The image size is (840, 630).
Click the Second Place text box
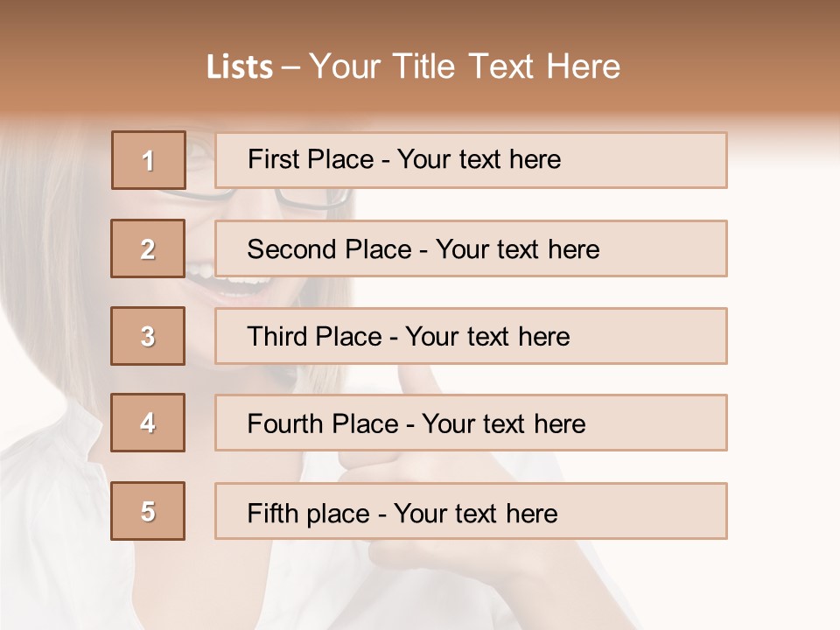(471, 248)
